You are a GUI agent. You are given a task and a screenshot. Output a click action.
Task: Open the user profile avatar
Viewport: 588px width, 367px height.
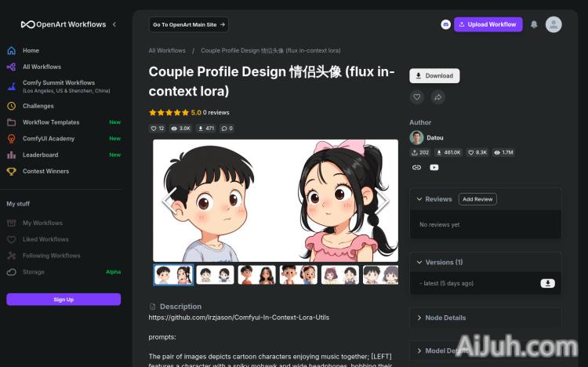coord(554,24)
